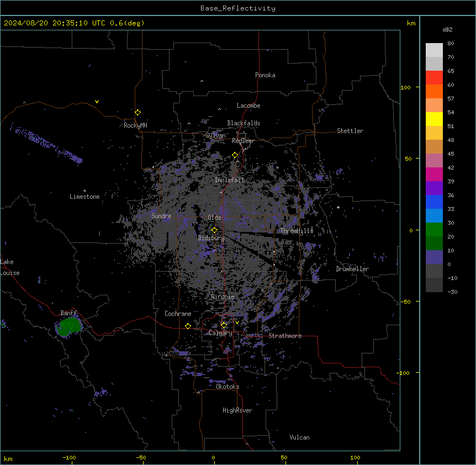Screen dimensions: 476x465
Task: Click the green echo blob below Banff
Action: (70, 326)
